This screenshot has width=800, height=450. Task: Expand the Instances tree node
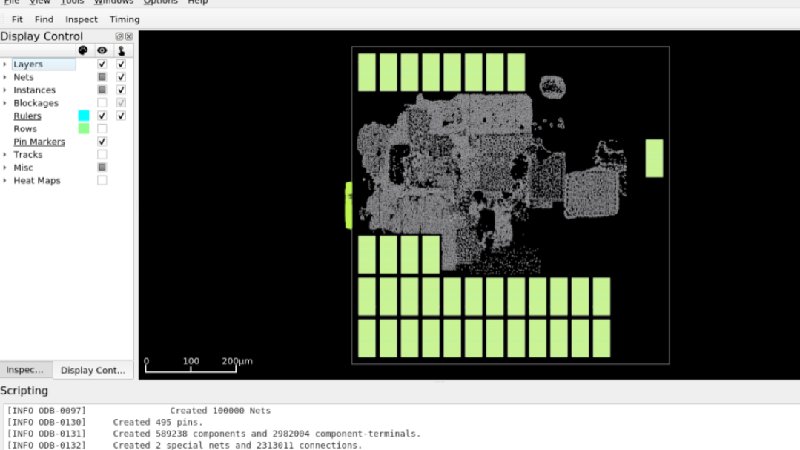5,90
